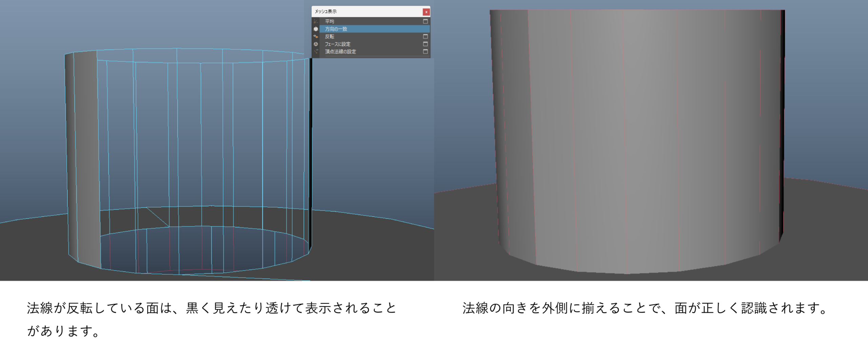Select the black face on wireframe cylinder's right edge
The width and height of the screenshot is (868, 351).
click(310, 152)
